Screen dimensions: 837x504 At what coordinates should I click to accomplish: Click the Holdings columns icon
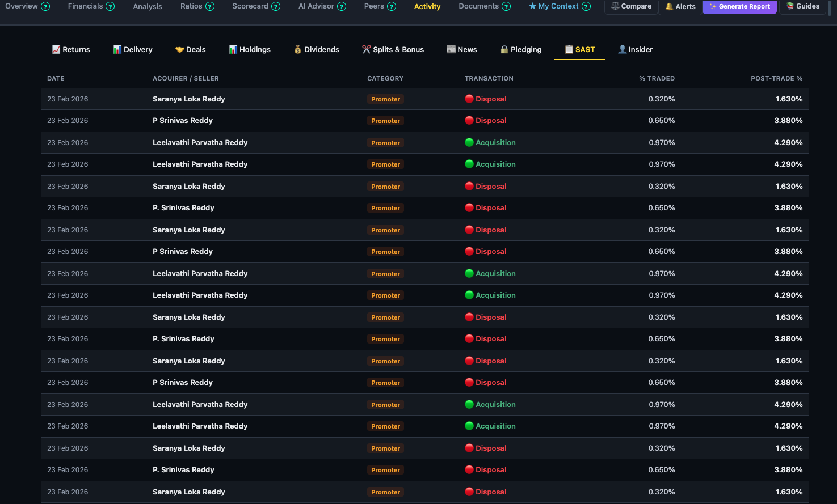(233, 49)
